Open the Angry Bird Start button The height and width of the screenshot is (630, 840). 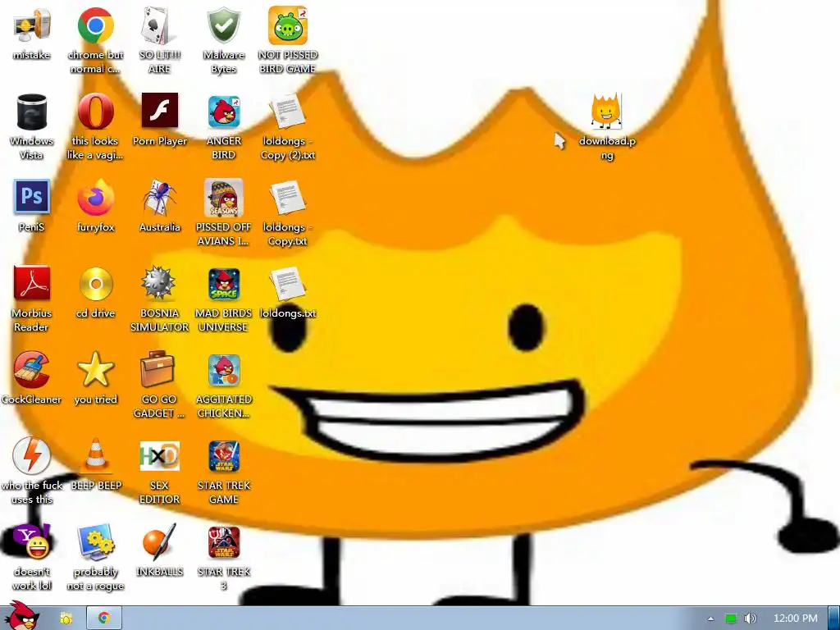click(21, 616)
